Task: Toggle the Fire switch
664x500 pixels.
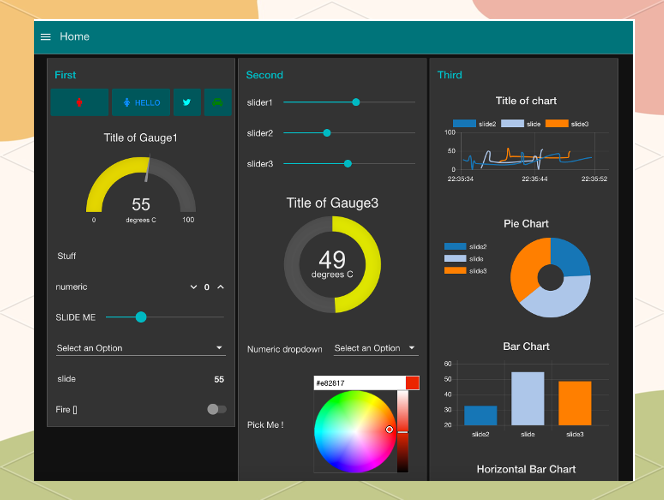Action: (x=214, y=409)
